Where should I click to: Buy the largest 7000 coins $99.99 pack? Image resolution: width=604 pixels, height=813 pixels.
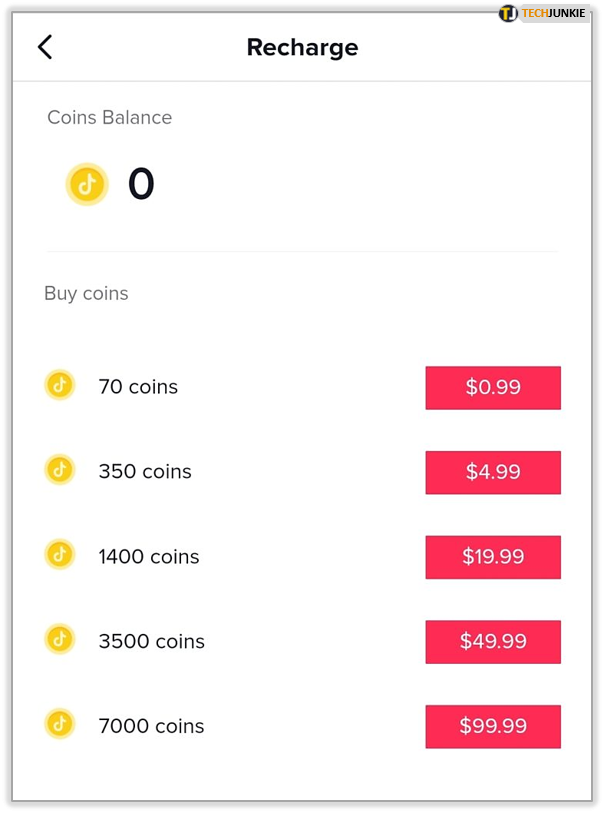tap(493, 726)
